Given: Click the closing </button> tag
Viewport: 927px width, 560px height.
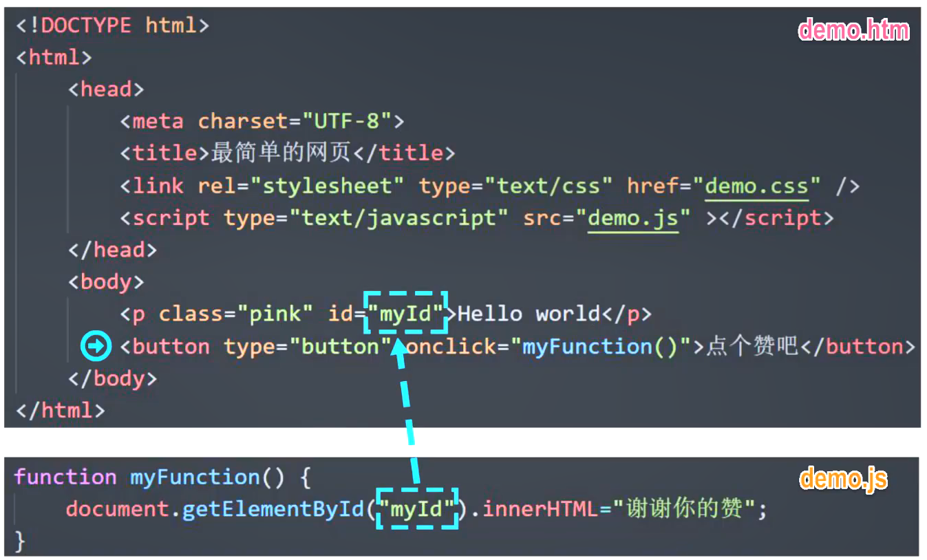Looking at the screenshot, I should [x=858, y=346].
